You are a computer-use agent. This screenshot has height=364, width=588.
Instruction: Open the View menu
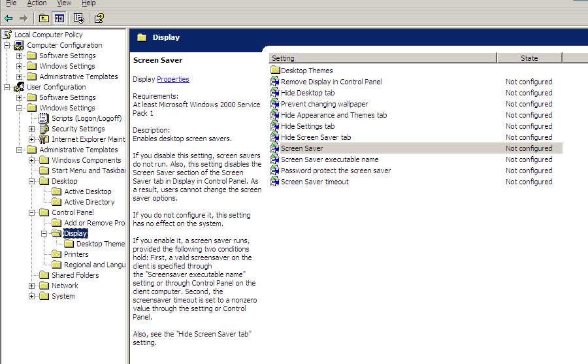pos(64,3)
